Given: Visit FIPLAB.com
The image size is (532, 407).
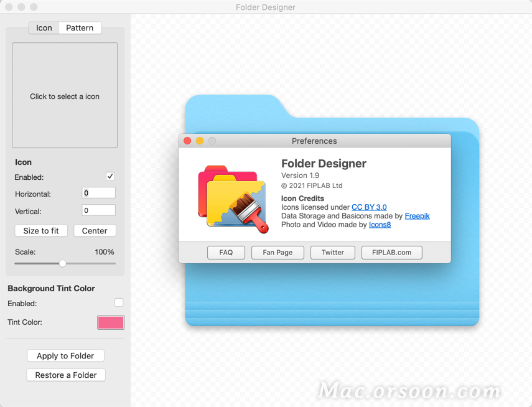Looking at the screenshot, I should tap(391, 252).
